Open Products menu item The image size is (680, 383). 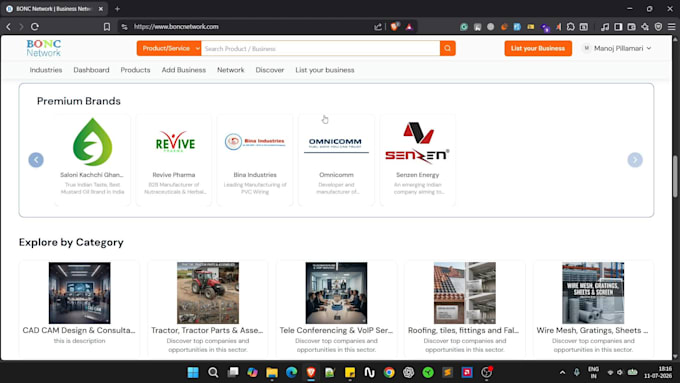click(x=135, y=70)
